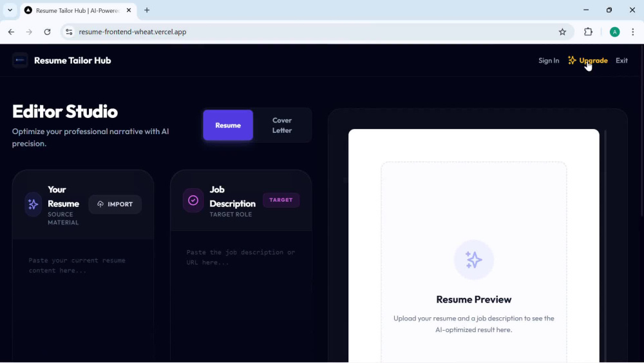
Task: Click the TARGET badge button
Action: [281, 200]
